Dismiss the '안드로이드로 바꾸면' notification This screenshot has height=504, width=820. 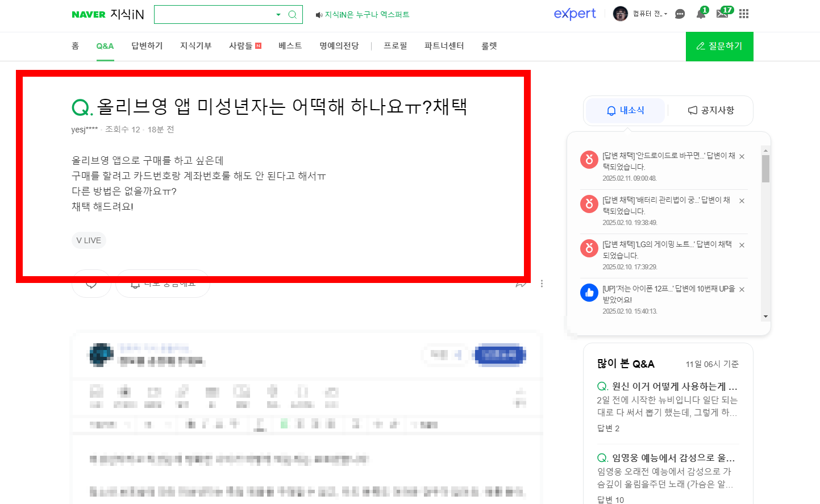[742, 156]
